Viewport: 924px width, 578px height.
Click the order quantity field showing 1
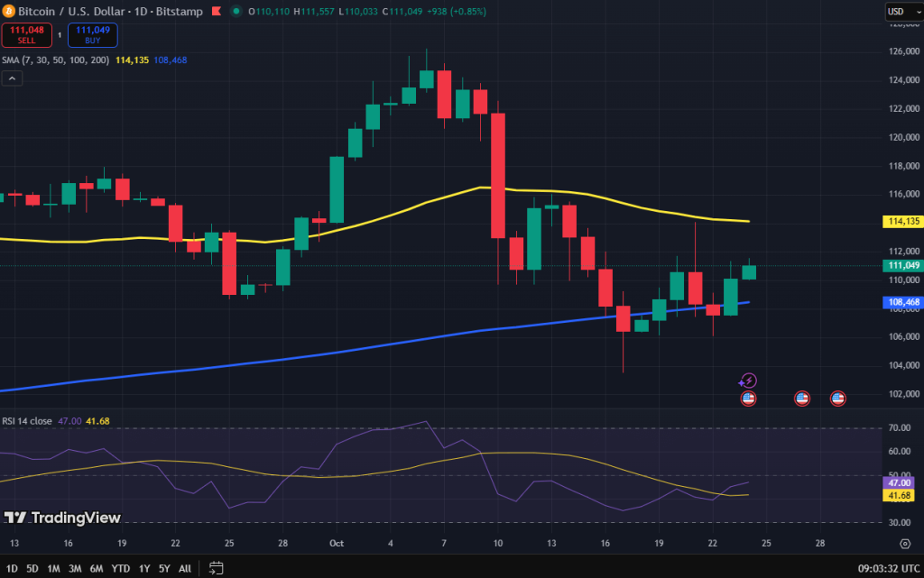pos(58,36)
